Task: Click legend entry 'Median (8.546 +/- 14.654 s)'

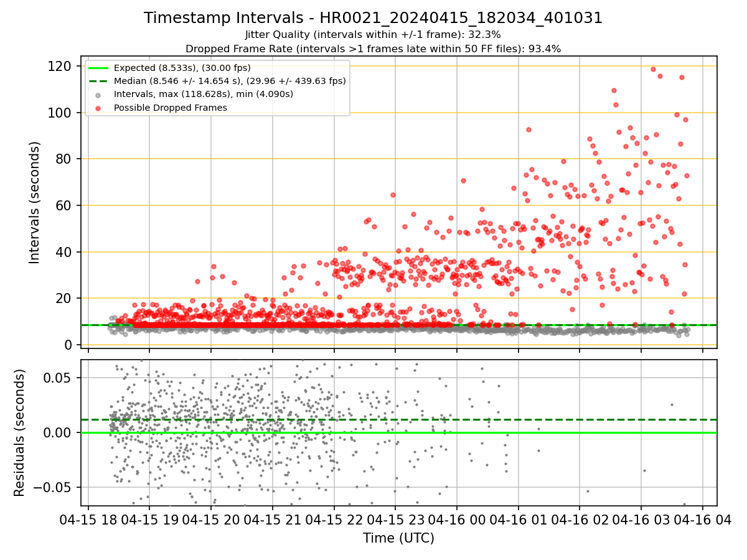Action: [x=230, y=81]
